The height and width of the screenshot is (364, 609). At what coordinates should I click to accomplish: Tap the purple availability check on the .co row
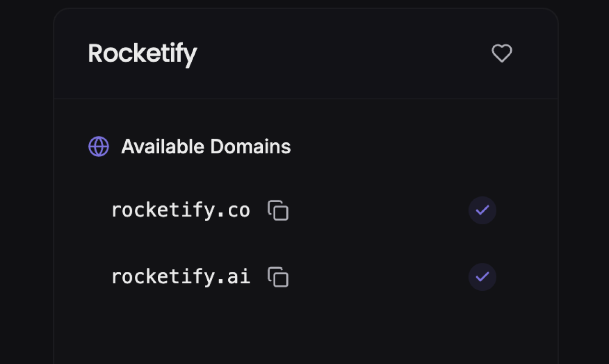[482, 210]
